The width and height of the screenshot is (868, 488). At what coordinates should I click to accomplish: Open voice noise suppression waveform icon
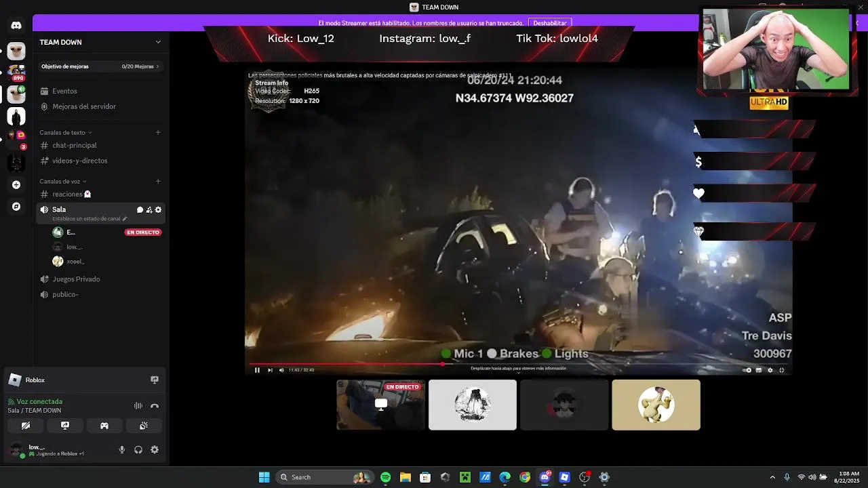[138, 406]
